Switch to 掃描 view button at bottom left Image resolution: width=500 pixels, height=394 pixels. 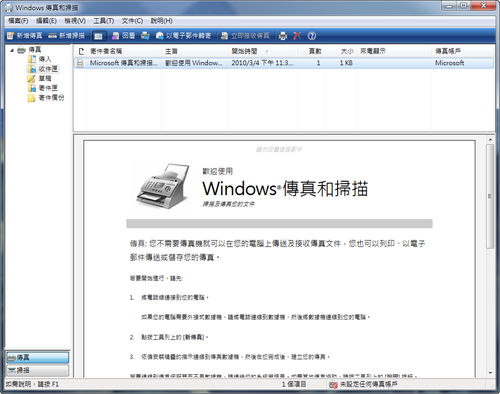[x=37, y=370]
